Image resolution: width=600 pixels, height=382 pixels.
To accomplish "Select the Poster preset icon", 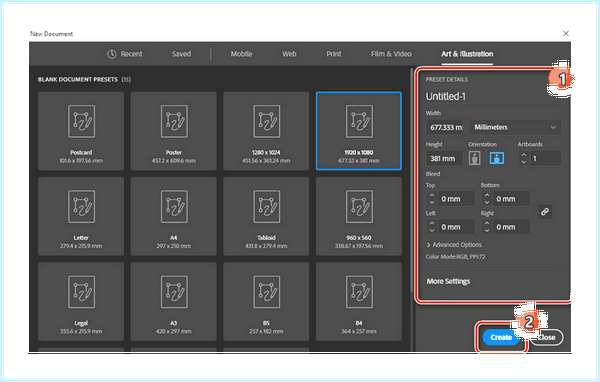I will click(174, 121).
